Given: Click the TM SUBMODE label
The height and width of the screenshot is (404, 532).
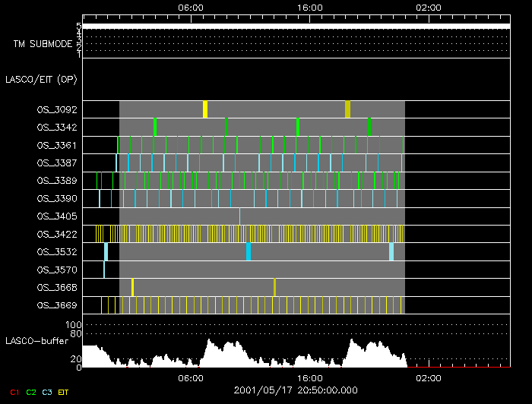Looking at the screenshot, I should tap(43, 44).
